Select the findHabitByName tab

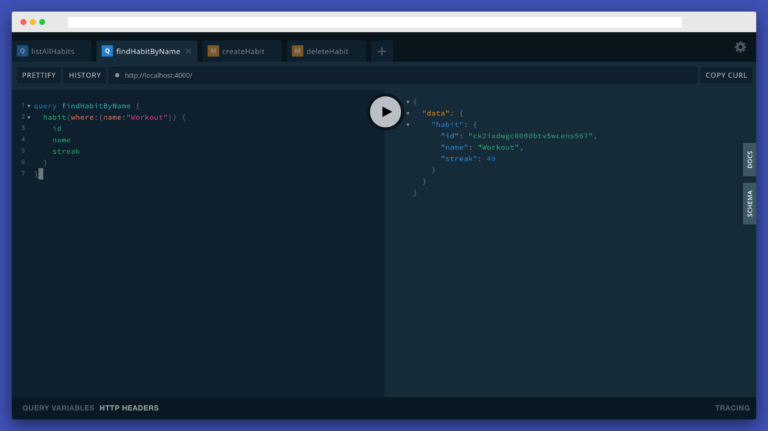point(146,51)
